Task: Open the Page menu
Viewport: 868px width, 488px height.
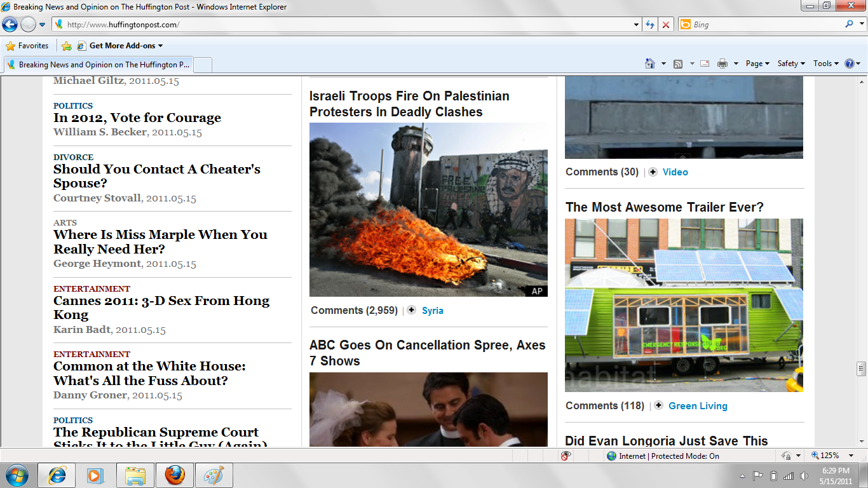Action: click(757, 64)
